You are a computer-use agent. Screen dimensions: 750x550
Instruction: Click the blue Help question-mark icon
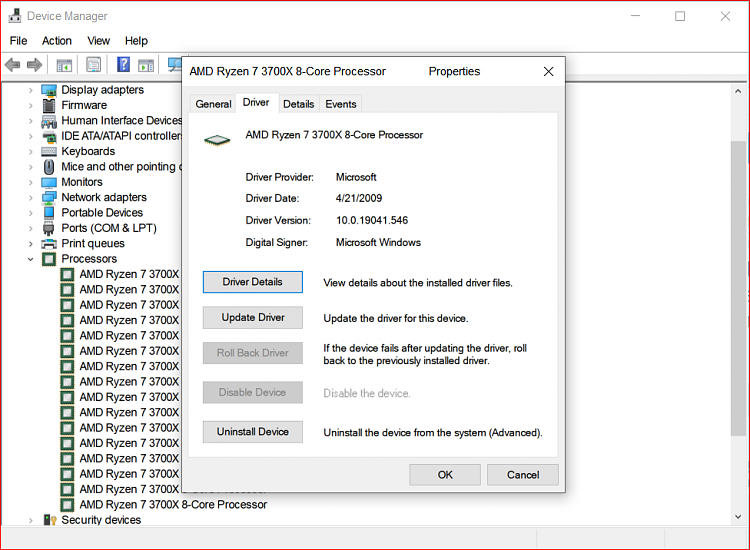point(123,64)
